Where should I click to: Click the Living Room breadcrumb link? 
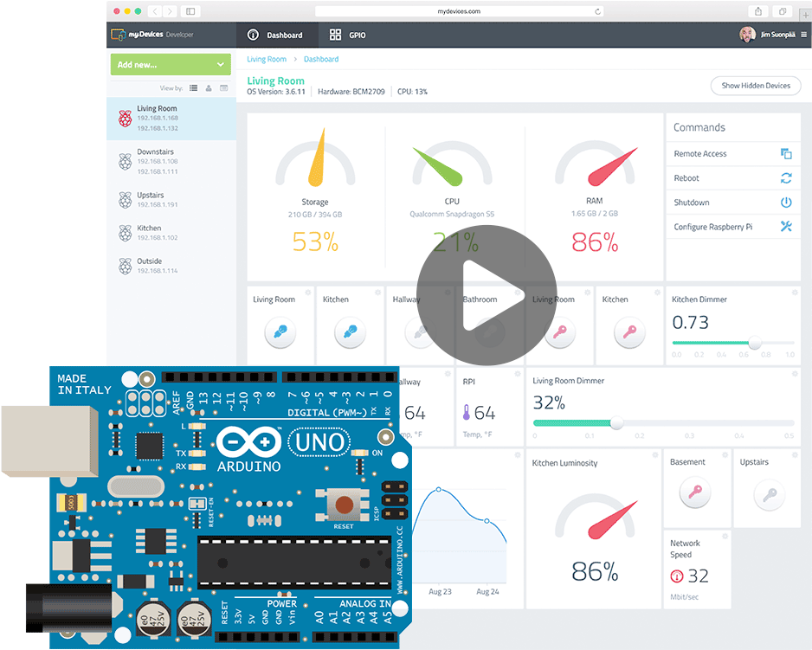[x=267, y=59]
